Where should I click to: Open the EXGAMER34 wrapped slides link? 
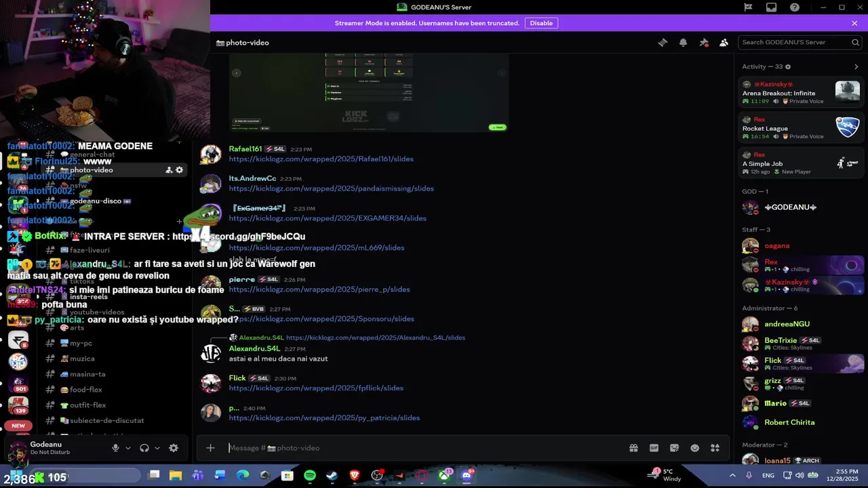pos(328,218)
